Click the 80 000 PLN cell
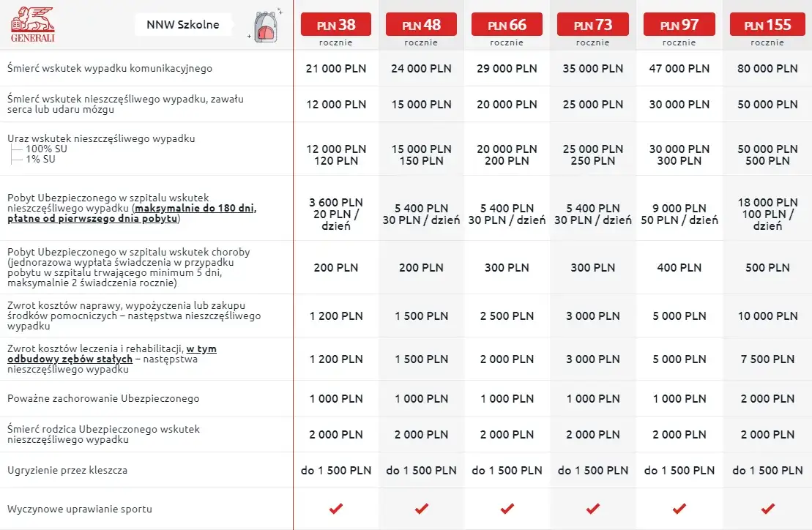The width and height of the screenshot is (812, 530). [767, 68]
